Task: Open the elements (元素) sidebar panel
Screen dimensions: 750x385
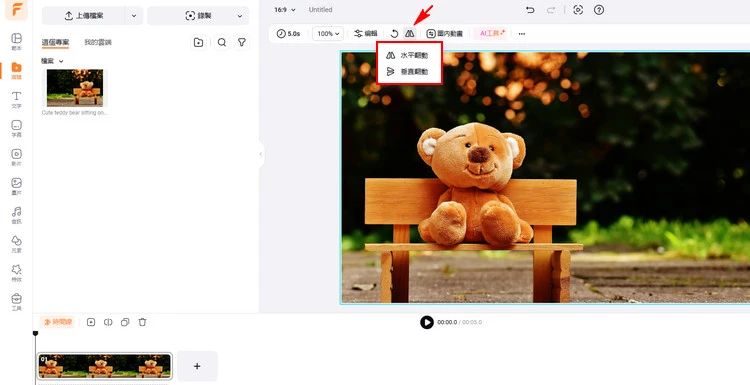Action: [16, 244]
